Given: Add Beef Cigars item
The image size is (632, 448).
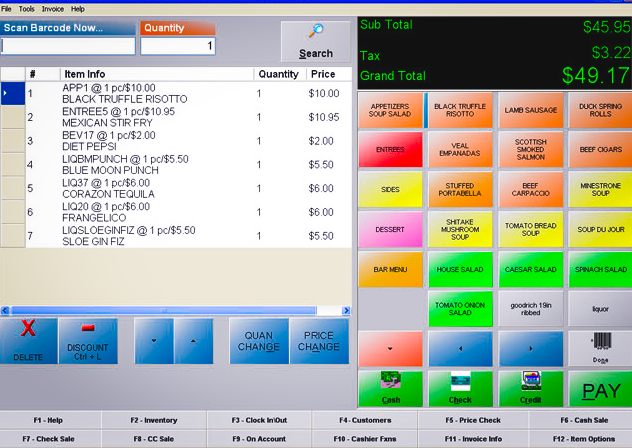Looking at the screenshot, I should click(601, 150).
